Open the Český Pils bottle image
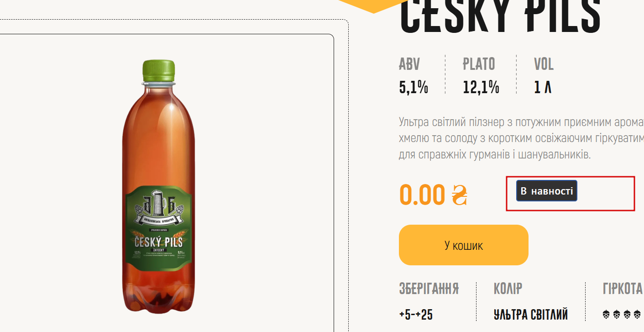This screenshot has height=332, width=644. click(159, 187)
